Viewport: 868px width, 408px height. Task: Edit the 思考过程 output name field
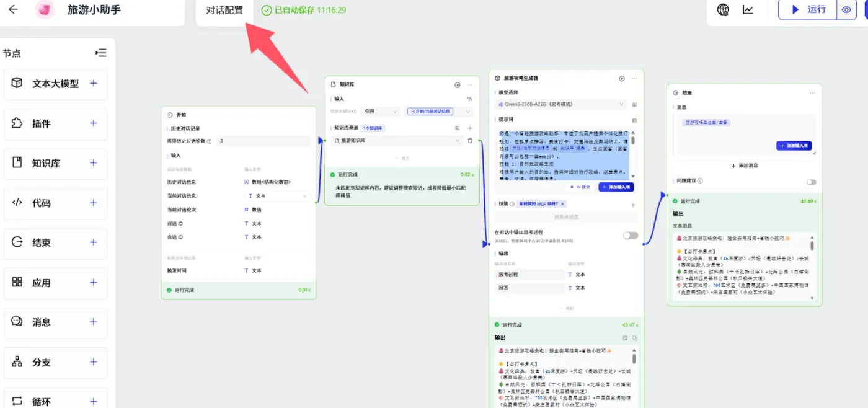click(x=530, y=274)
